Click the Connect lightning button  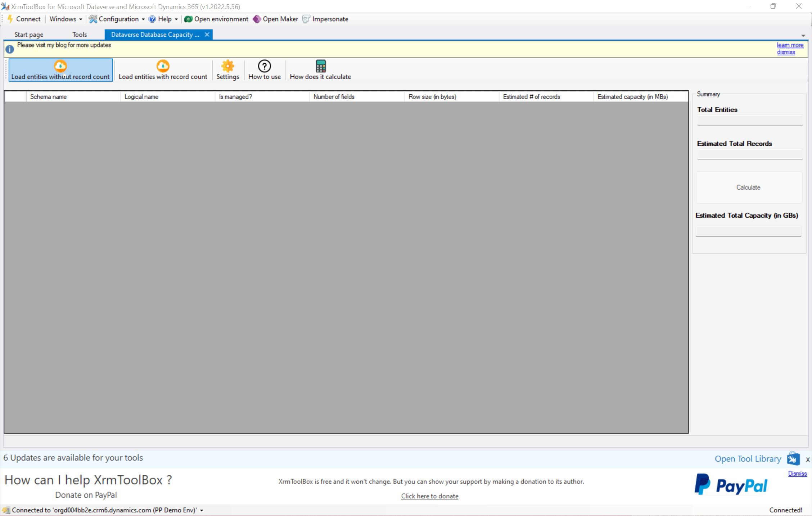(x=24, y=19)
